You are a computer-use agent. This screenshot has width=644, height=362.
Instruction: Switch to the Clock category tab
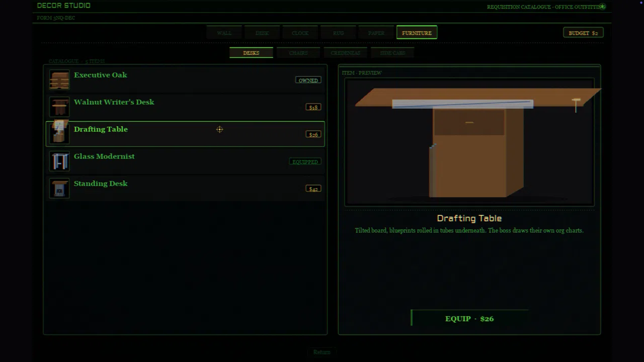click(300, 33)
